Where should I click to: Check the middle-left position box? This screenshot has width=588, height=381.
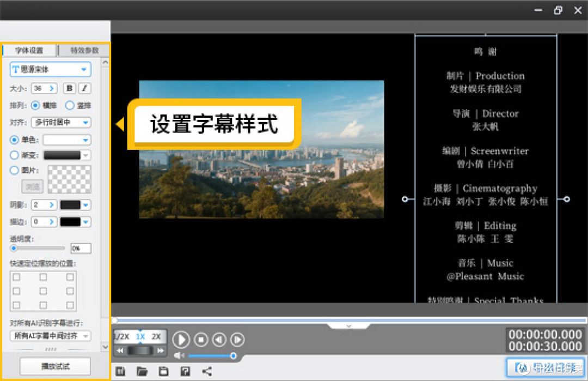16,291
